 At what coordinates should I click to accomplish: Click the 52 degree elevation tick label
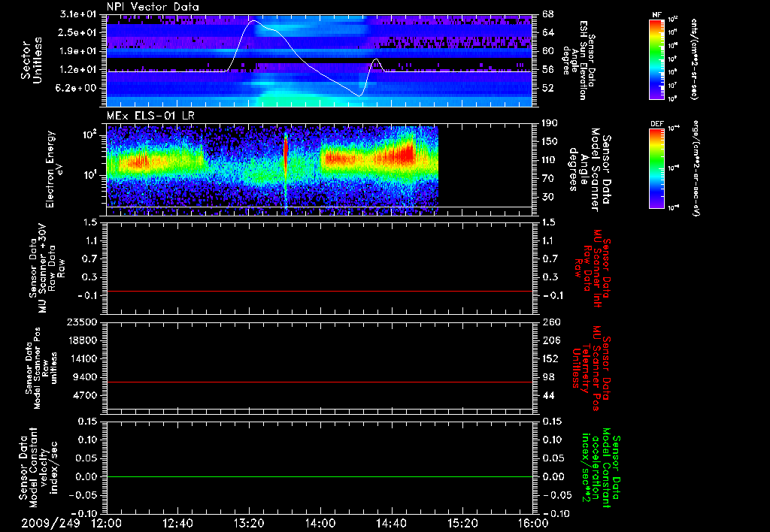click(548, 89)
